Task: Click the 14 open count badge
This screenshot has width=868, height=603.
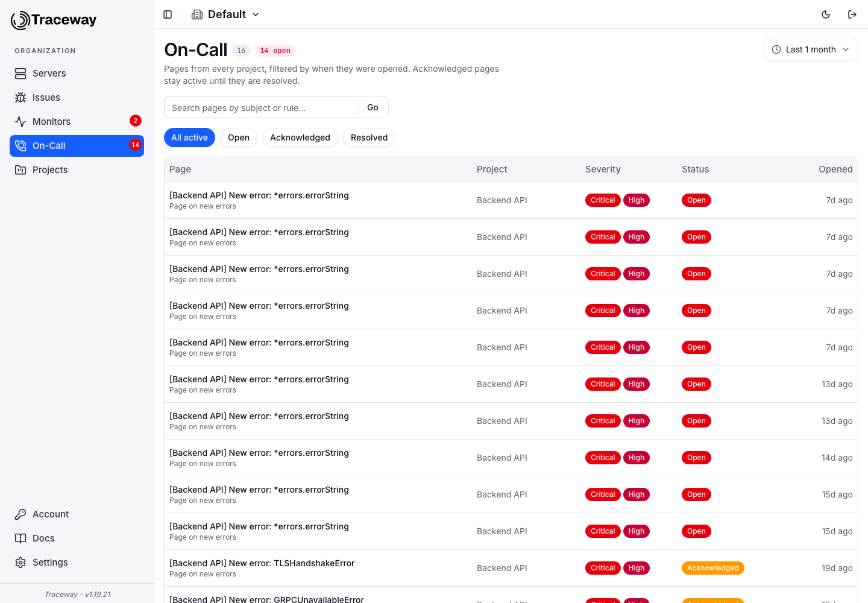Action: pyautogui.click(x=275, y=51)
